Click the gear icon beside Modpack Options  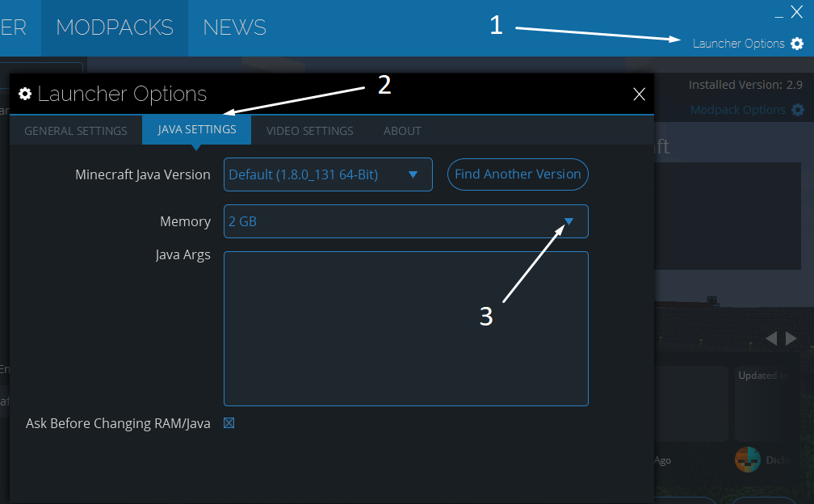click(x=798, y=110)
